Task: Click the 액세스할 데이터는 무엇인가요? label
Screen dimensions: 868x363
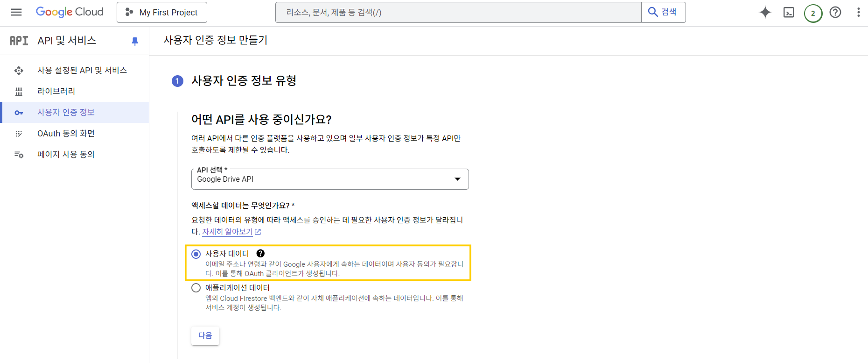Action: tap(243, 206)
